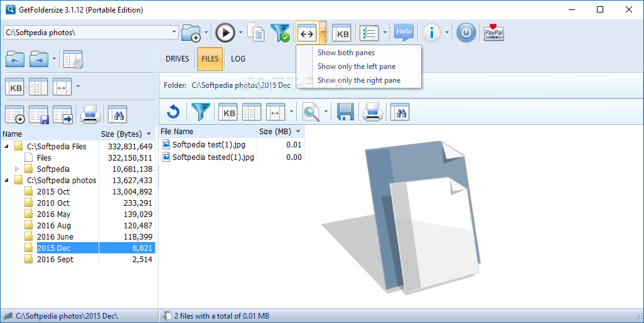Sort by File Name column header
The image size is (644, 323).
(x=208, y=131)
